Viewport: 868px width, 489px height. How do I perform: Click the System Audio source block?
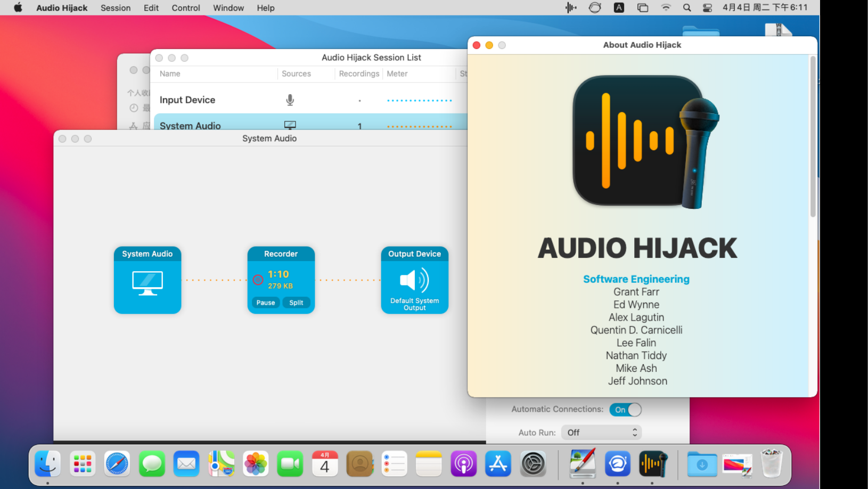(148, 280)
